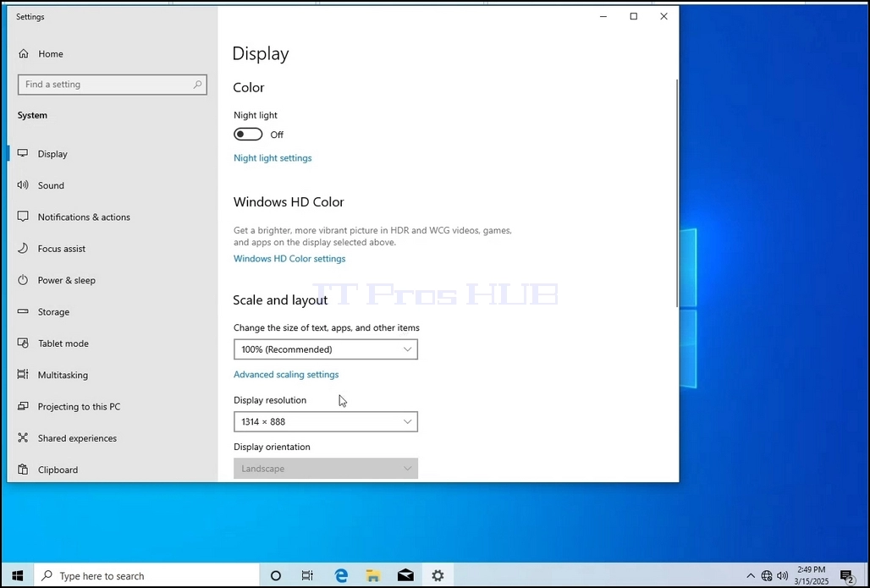Click the Display orientation Landscape dropdown
Screen dimensions: 870x588
coord(326,469)
